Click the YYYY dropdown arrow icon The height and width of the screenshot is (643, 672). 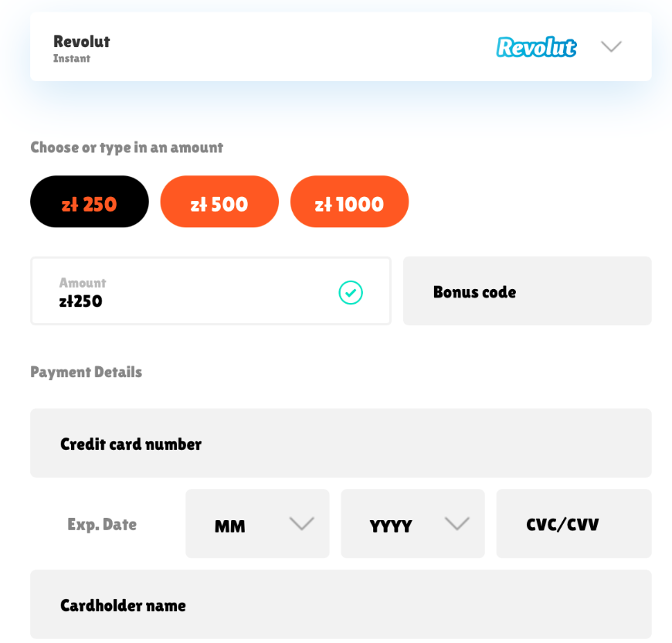(x=457, y=523)
